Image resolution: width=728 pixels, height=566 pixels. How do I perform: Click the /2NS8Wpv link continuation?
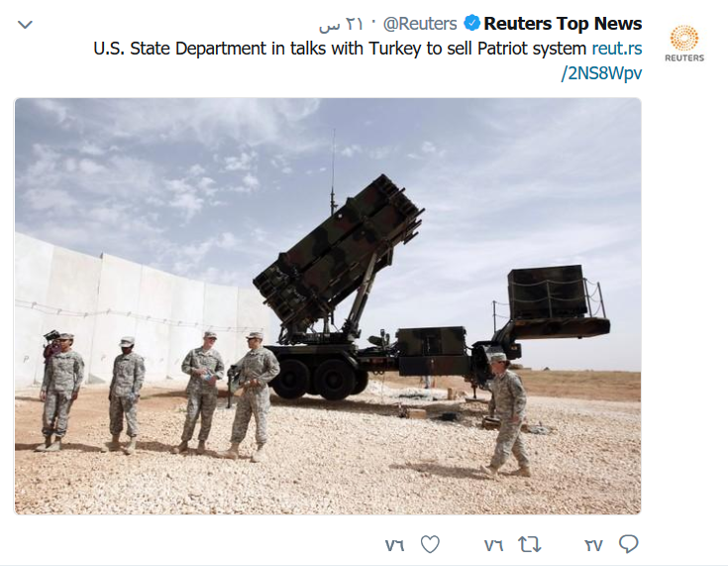click(602, 73)
